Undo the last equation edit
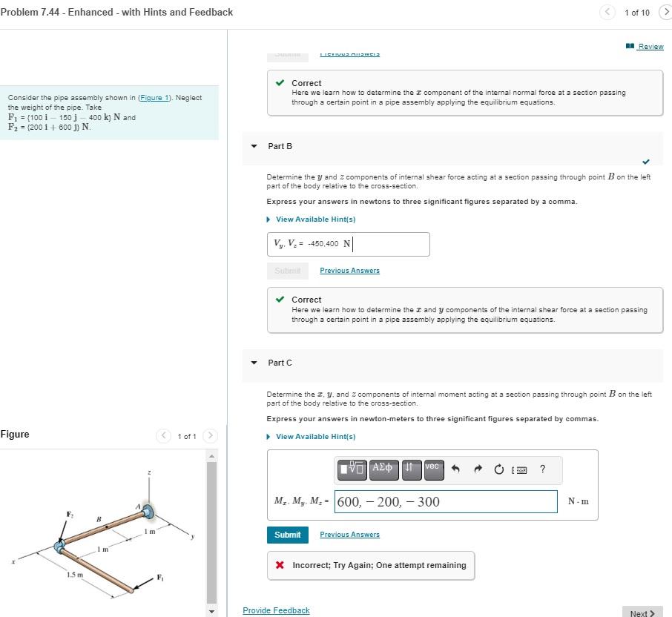The image size is (672, 617). pos(455,468)
